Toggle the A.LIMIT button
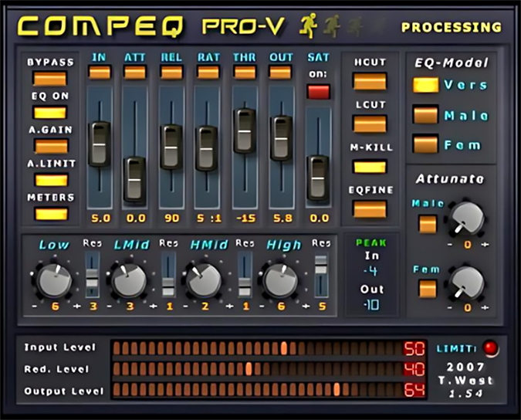Screen dimensions: 521x420 [x=51, y=180]
